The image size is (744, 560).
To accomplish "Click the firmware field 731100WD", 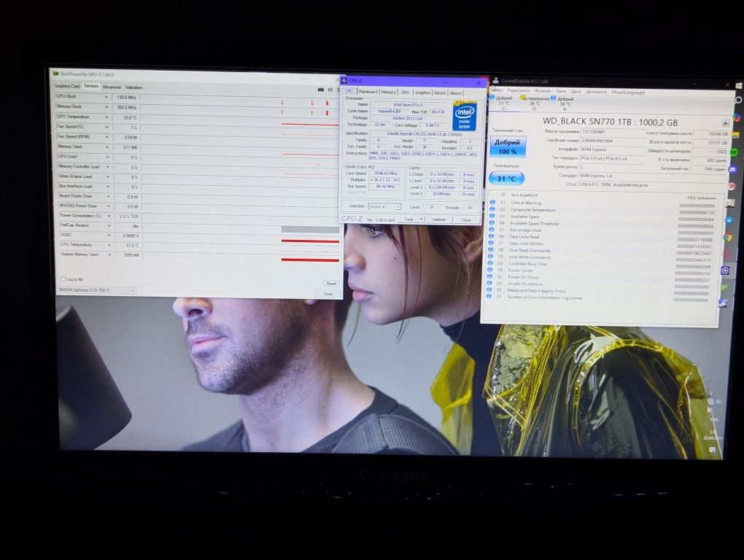I will click(x=612, y=131).
